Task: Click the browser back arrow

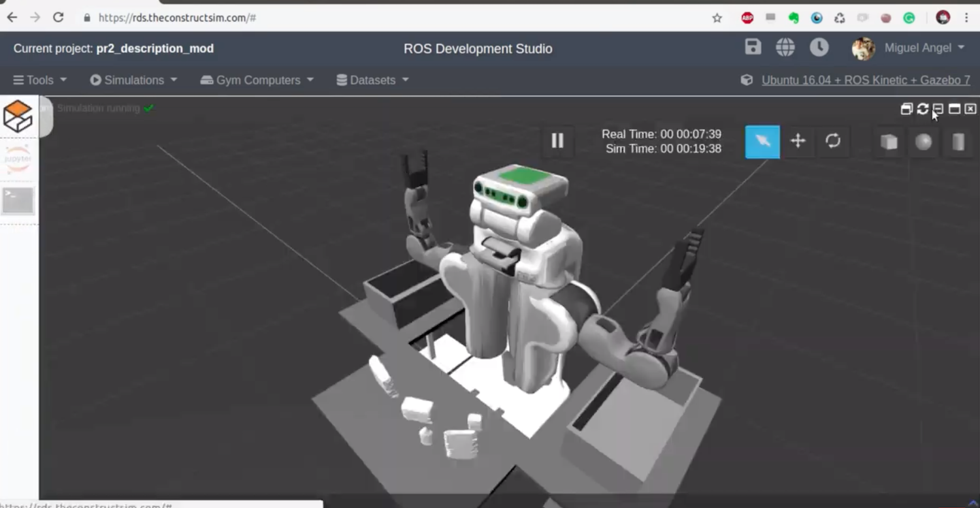Action: [12, 18]
